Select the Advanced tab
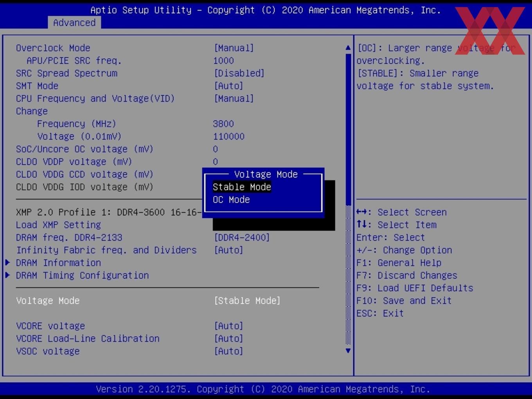The image size is (532, 399). tap(74, 23)
